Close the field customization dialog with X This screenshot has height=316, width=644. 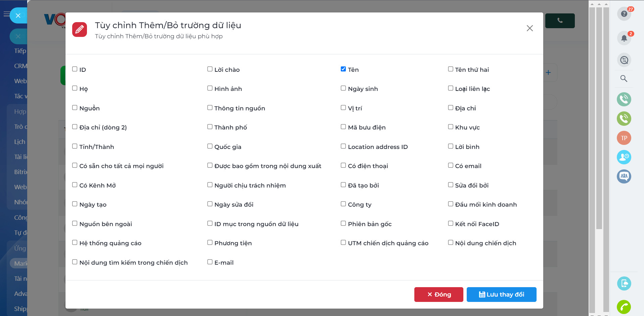530,29
